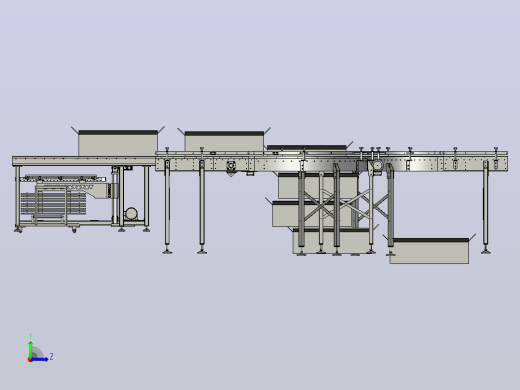Image resolution: width=520 pixels, height=390 pixels.
Task: Click the green Y axis arrow of triad
Action: pos(30,349)
